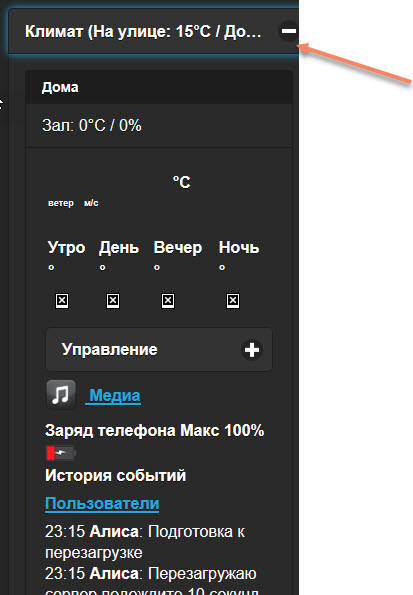This screenshot has height=595, width=413.
Task: Open the Управление collapsible panel
Action: tap(159, 349)
